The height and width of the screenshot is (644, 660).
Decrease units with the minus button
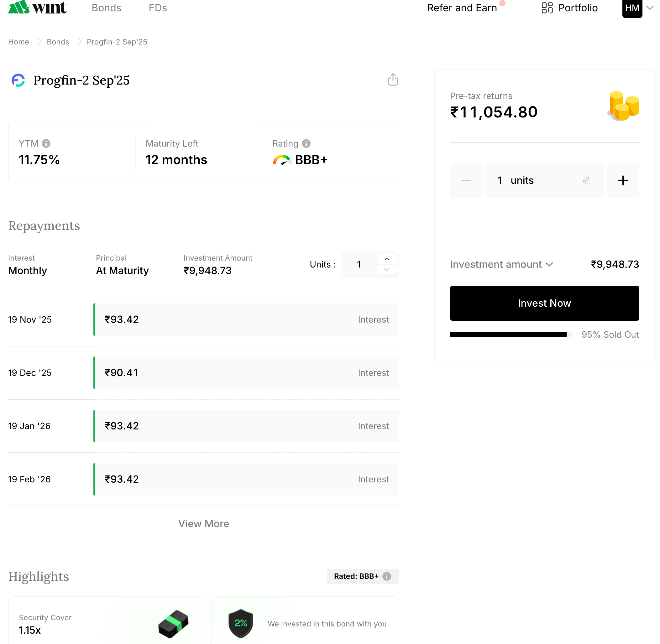(x=466, y=180)
